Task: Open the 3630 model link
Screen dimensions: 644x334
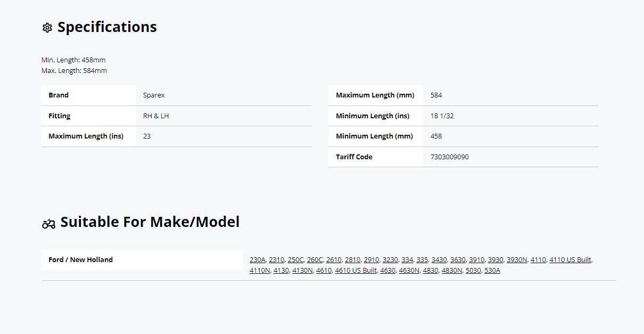Action: pyautogui.click(x=458, y=259)
